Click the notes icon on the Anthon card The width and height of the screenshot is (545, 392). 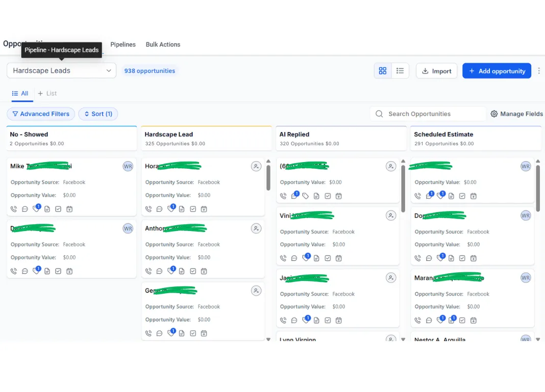pyautogui.click(x=182, y=271)
